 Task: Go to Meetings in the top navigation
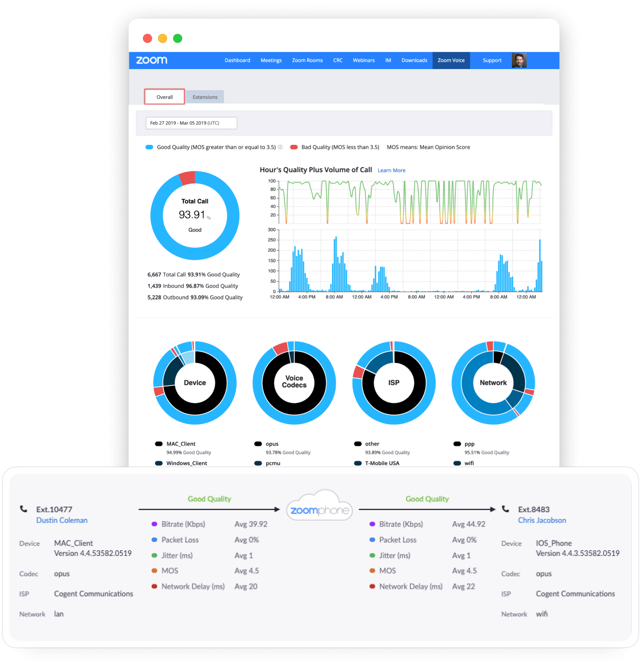click(271, 61)
